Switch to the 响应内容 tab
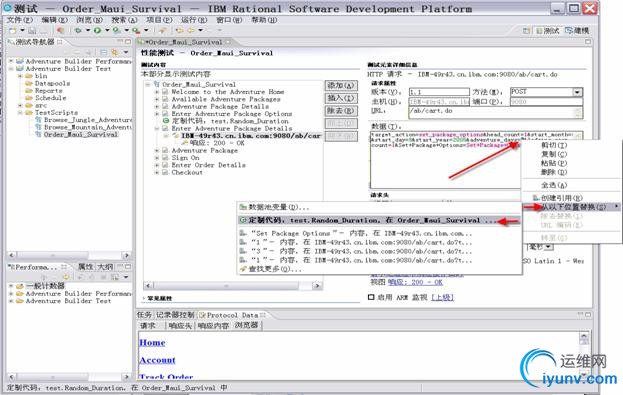The image size is (623, 395). click(213, 325)
